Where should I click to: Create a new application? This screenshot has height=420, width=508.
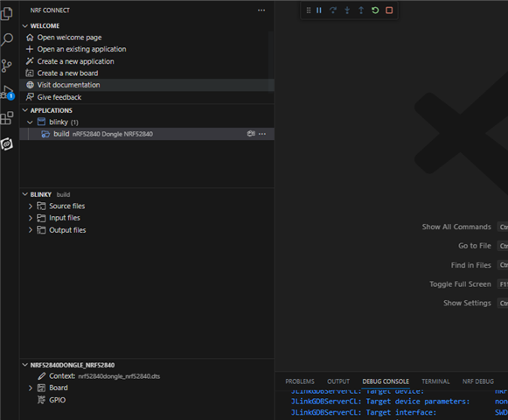pyautogui.click(x=75, y=61)
